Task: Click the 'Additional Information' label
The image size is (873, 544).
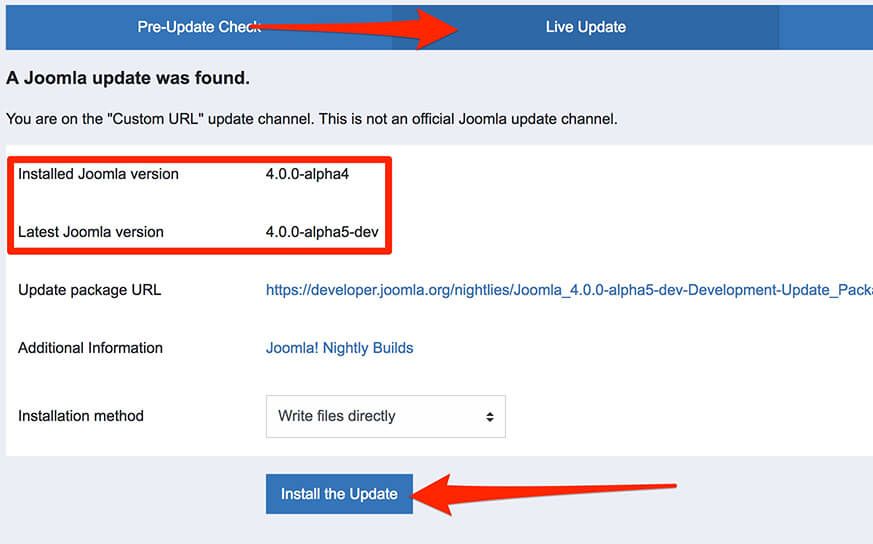Action: point(91,348)
